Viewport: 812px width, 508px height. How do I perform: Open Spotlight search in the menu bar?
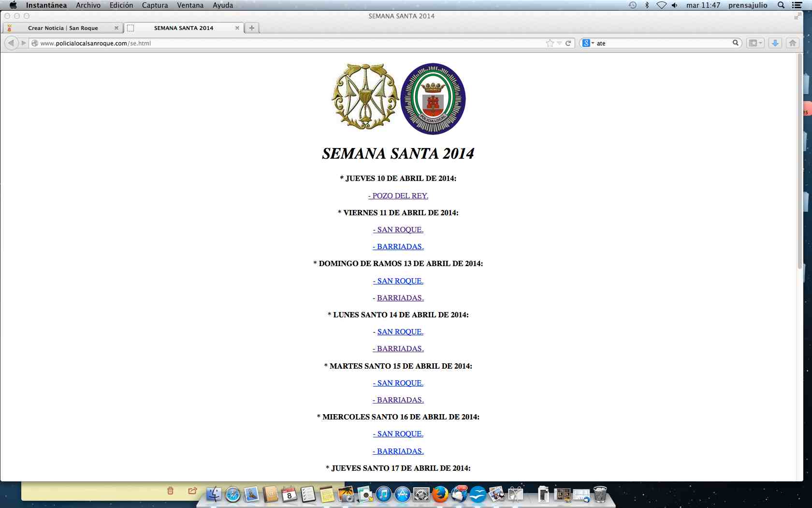pos(781,5)
